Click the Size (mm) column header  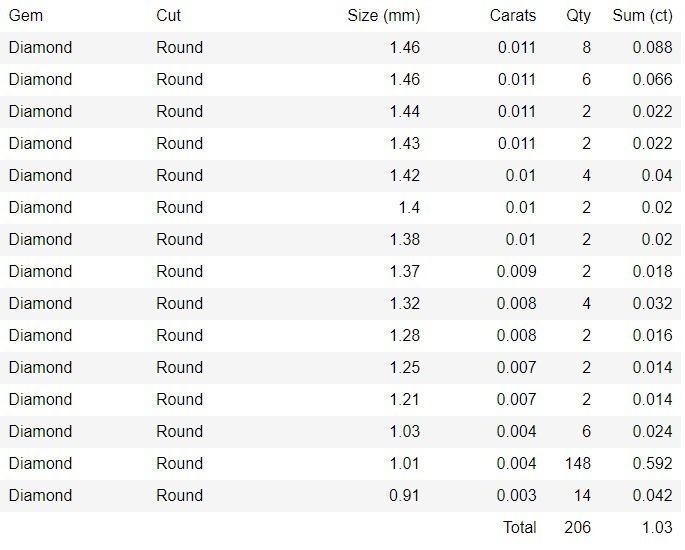[x=383, y=15]
